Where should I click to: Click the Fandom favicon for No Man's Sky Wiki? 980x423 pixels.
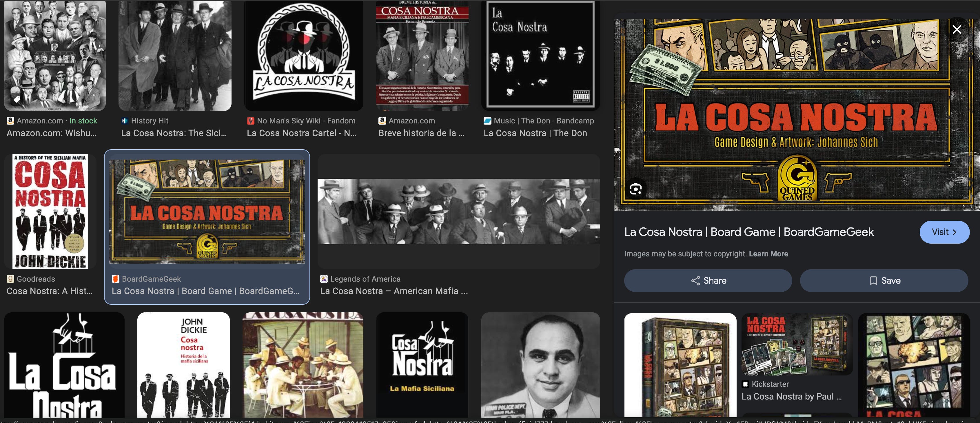click(250, 121)
